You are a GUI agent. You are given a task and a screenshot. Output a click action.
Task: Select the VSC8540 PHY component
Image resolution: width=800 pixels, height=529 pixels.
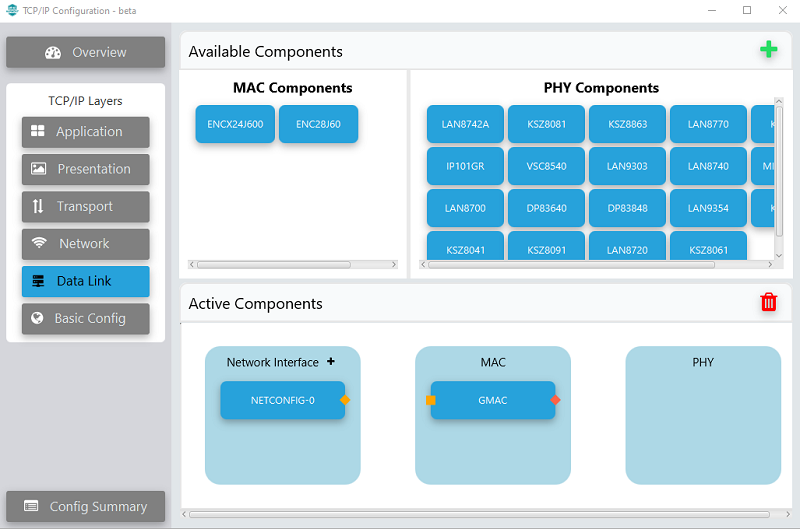pyautogui.click(x=546, y=166)
